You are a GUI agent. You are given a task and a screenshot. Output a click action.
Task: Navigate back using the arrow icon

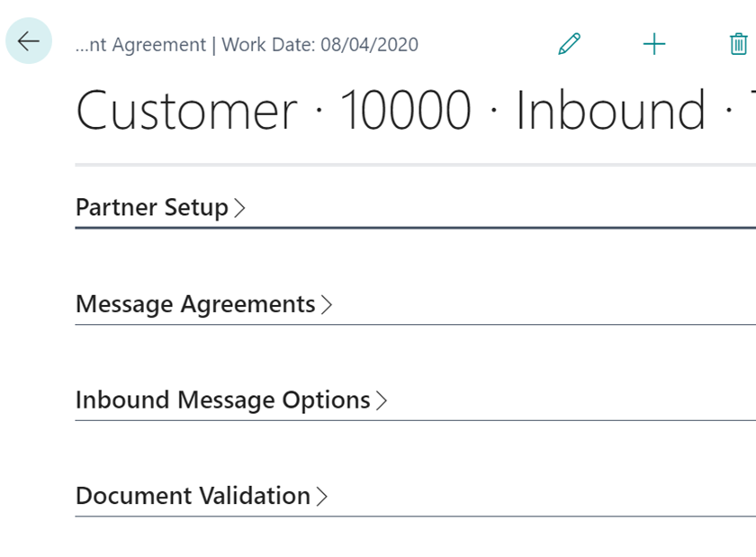pyautogui.click(x=28, y=40)
